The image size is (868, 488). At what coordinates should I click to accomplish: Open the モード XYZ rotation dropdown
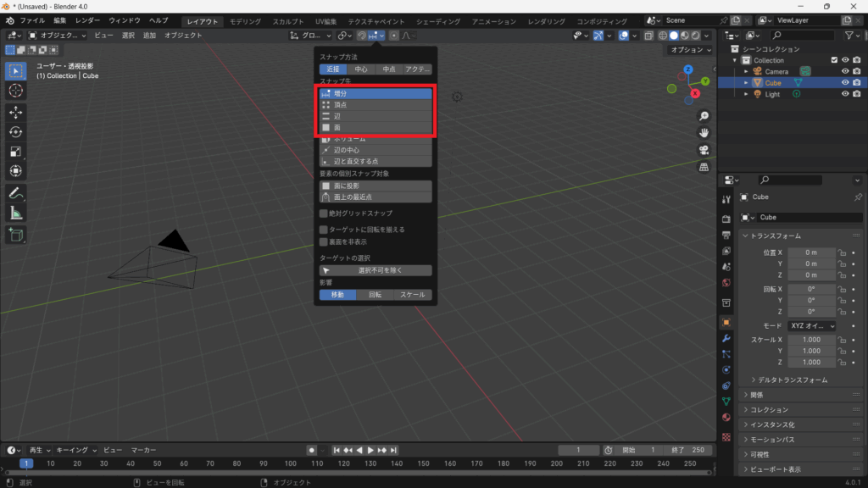tap(812, 326)
